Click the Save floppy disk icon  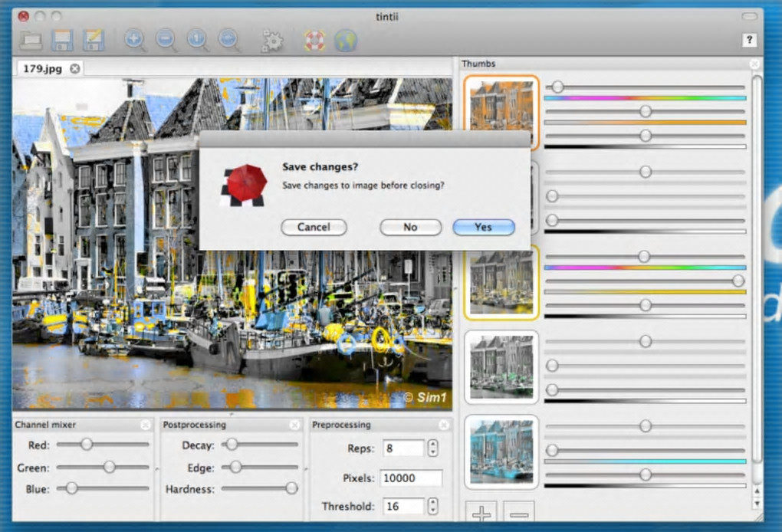coord(62,40)
